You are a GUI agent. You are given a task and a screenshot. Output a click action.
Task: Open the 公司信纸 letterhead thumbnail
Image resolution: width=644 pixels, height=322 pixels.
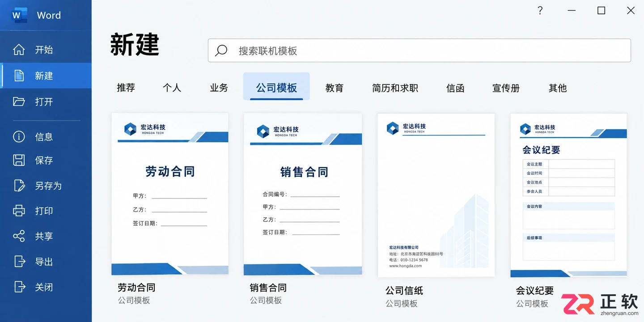(x=436, y=195)
